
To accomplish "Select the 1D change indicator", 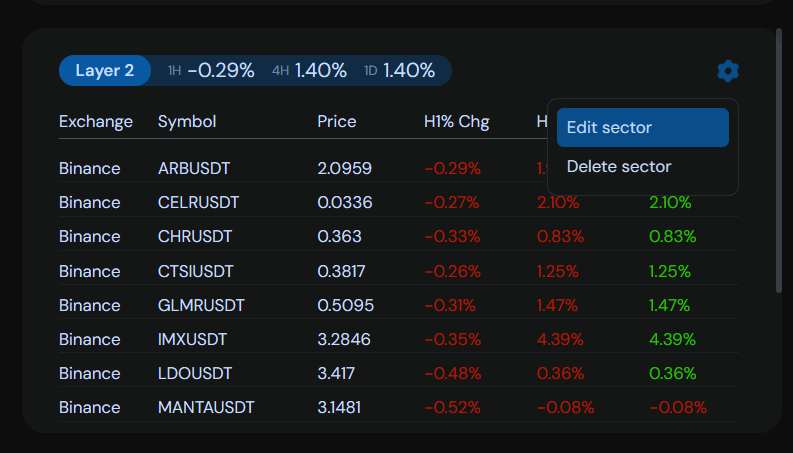I will (x=399, y=71).
